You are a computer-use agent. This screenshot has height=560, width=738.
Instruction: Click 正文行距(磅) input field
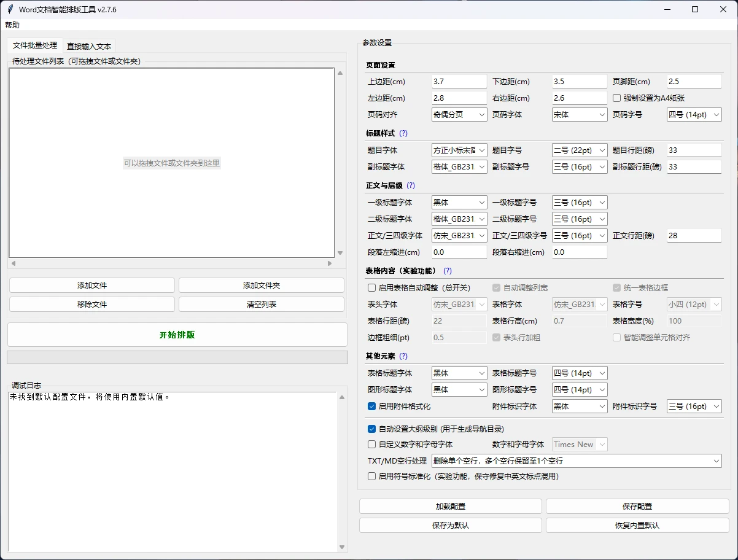694,235
